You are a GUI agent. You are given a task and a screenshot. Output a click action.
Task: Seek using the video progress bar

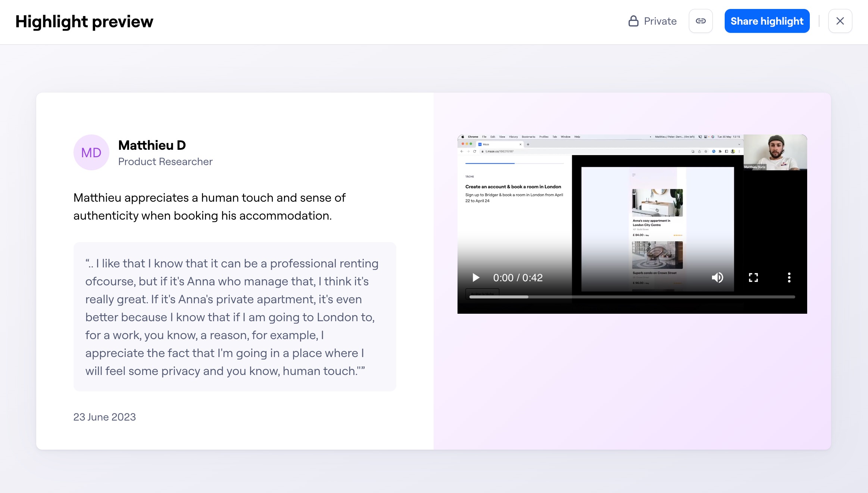pyautogui.click(x=632, y=297)
